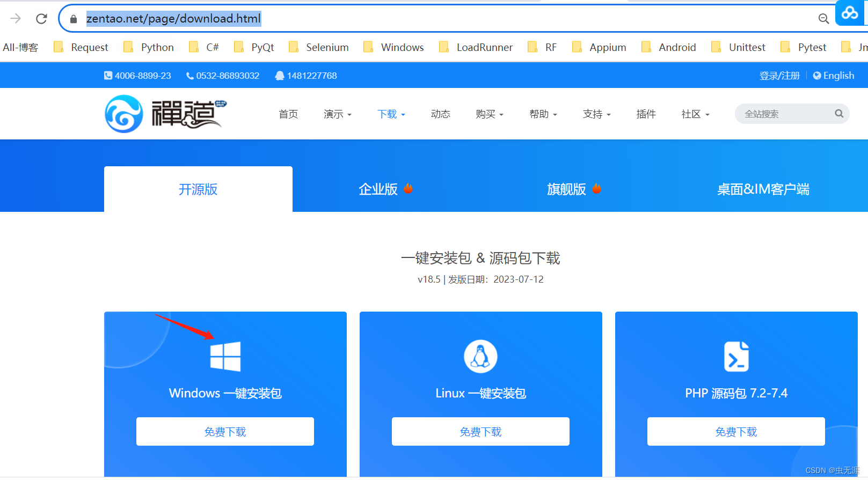Open the 插件 nav item
The image size is (868, 480).
(x=646, y=114)
